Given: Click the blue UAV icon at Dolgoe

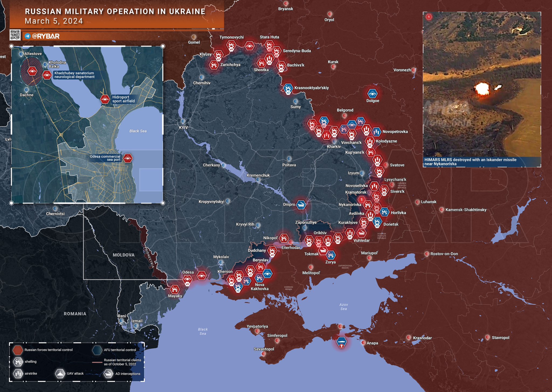Looking at the screenshot, I should coord(372,94).
